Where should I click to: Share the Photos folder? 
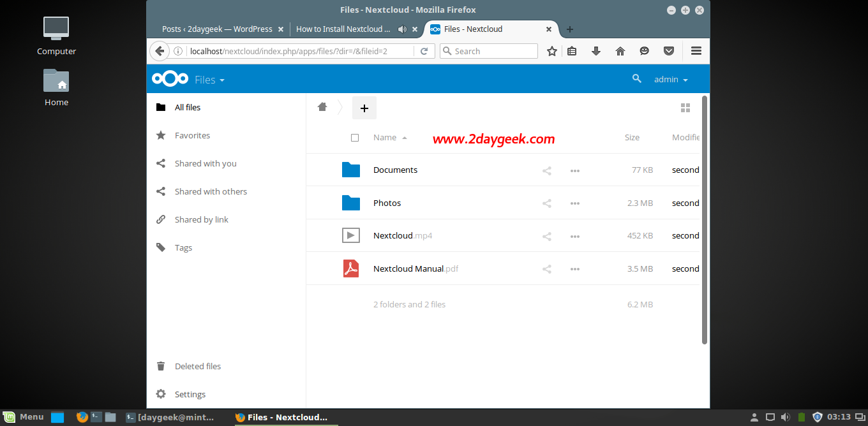547,203
